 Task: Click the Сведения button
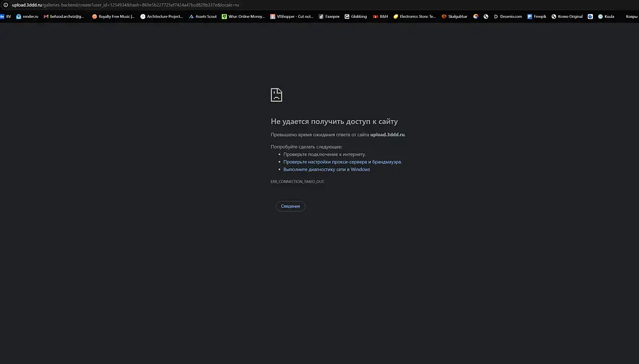(x=290, y=207)
